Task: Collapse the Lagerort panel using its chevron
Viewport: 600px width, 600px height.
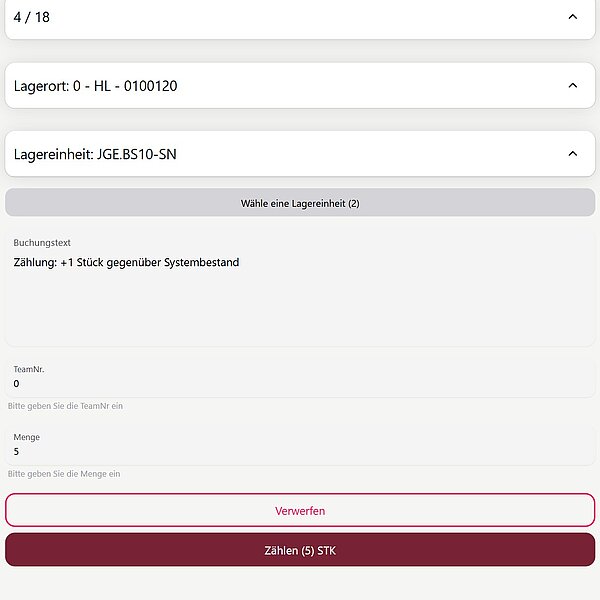Action: (572, 86)
